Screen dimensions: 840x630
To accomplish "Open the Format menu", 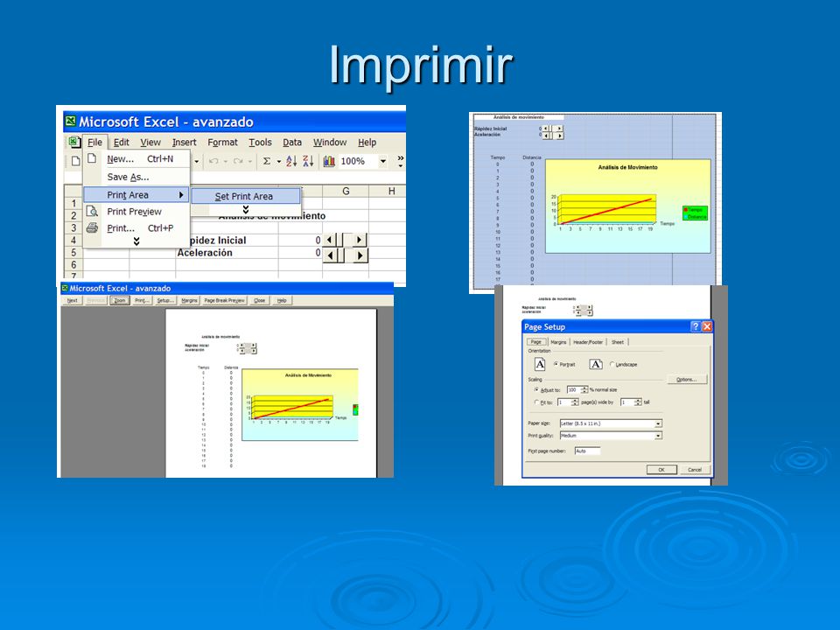I will [x=222, y=143].
